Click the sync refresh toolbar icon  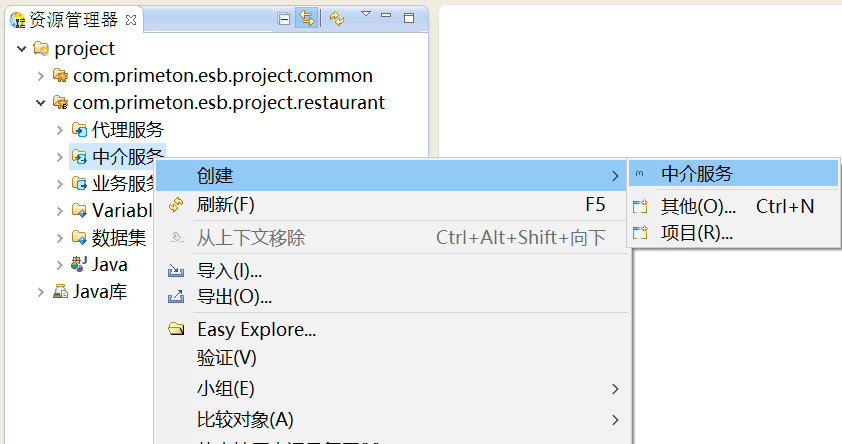337,18
